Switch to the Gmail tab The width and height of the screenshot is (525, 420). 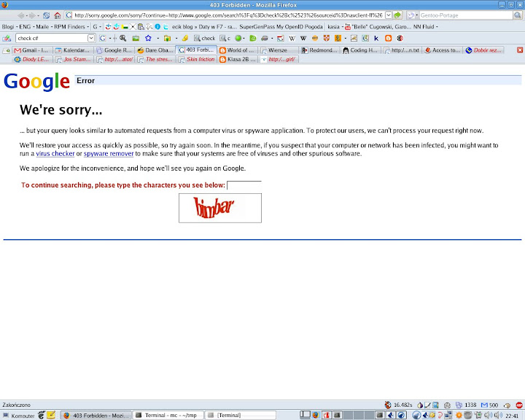[x=32, y=50]
